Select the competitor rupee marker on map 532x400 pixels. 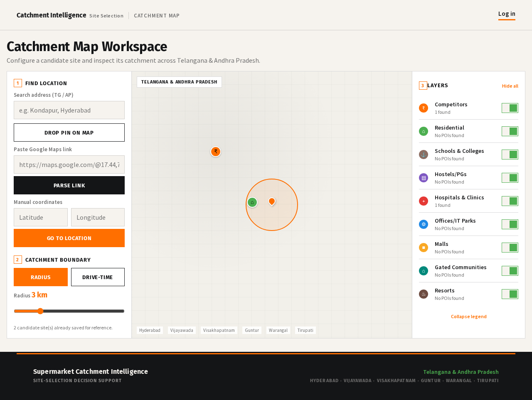(x=216, y=152)
